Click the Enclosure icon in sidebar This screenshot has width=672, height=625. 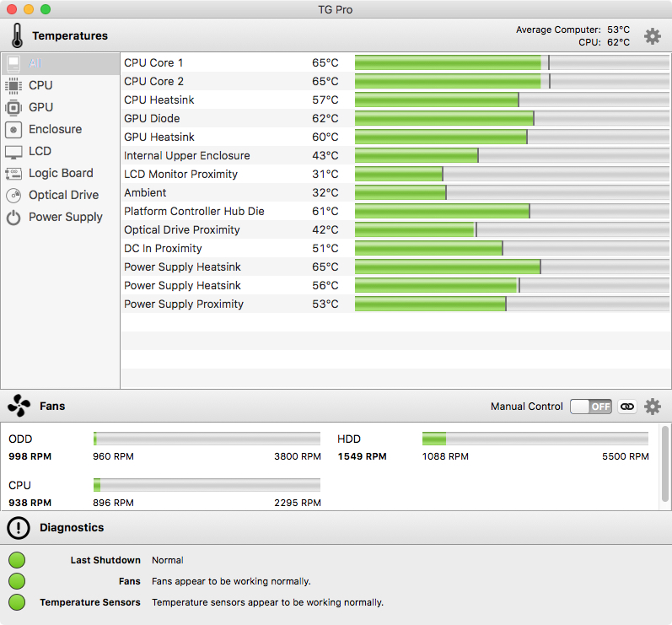[x=13, y=129]
